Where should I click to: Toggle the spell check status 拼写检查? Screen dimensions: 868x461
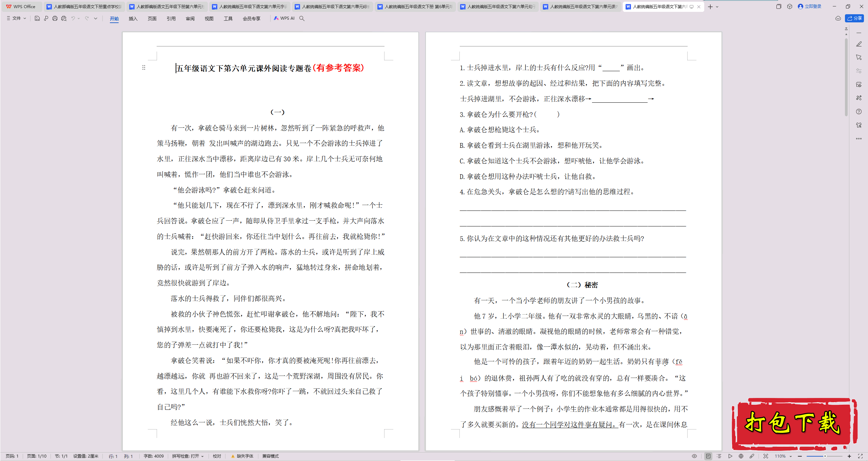point(188,456)
